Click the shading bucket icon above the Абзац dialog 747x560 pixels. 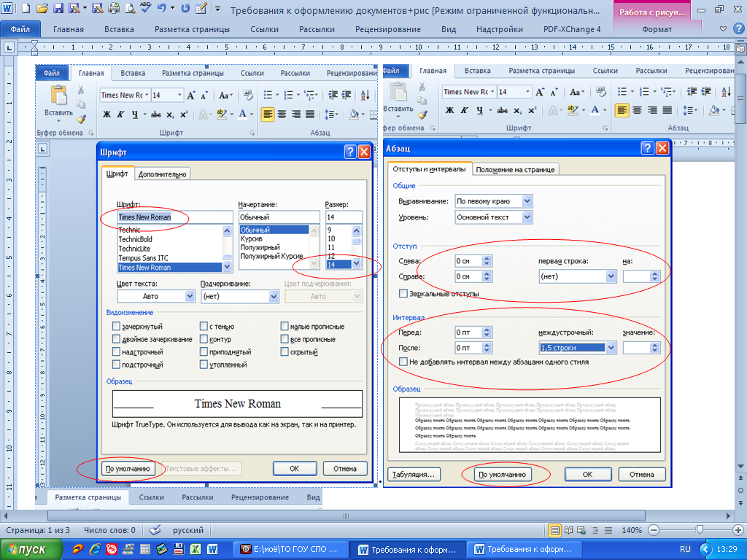coord(713,111)
